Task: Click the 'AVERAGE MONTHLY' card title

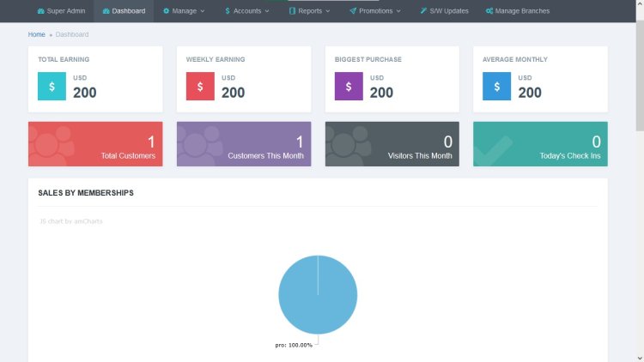Action: tap(515, 59)
